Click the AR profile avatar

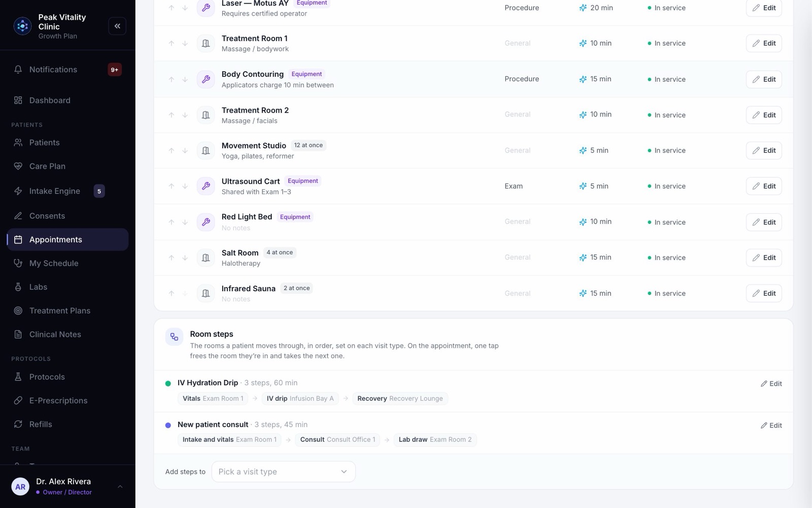(x=20, y=487)
